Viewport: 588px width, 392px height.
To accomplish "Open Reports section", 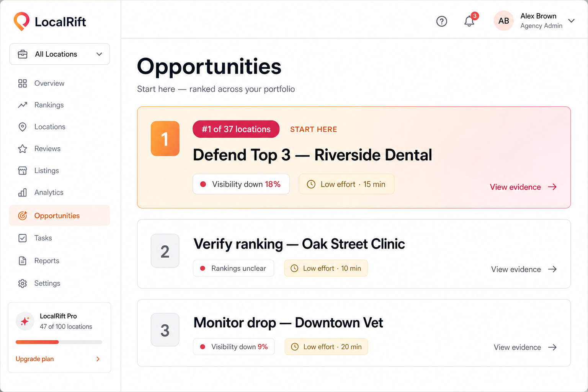I will pyautogui.click(x=60, y=261).
